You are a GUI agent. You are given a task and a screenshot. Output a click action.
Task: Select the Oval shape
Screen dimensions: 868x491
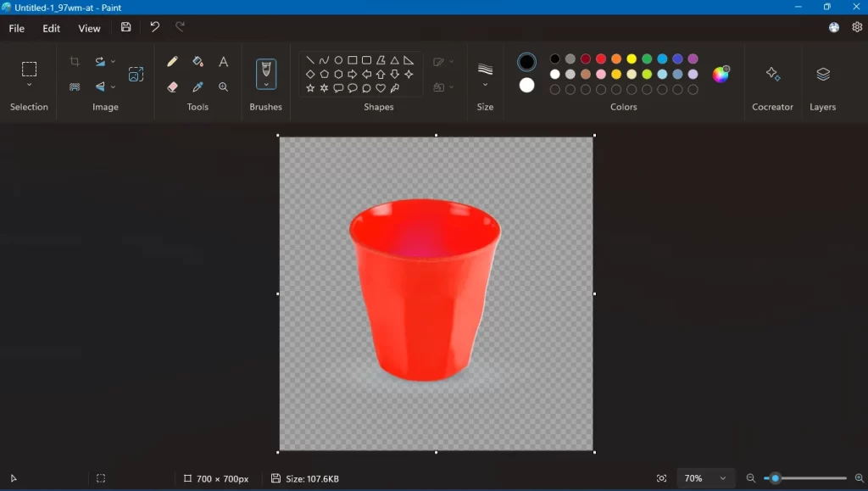(339, 60)
